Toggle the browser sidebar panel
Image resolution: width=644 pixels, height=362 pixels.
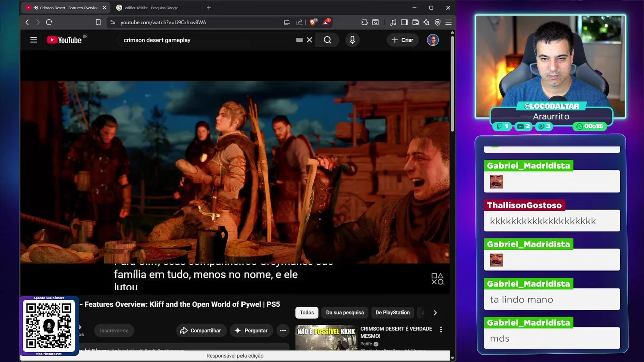tap(404, 22)
